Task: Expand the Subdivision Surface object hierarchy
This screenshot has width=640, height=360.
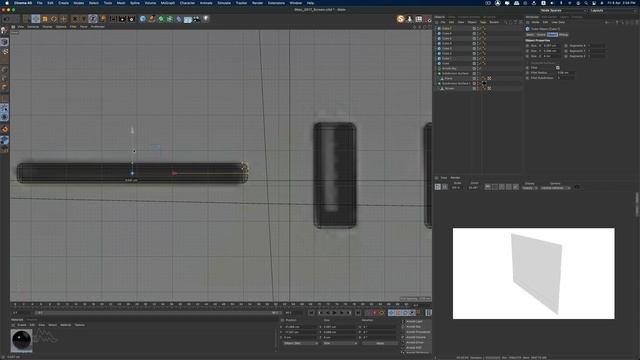Action: [x=436, y=73]
